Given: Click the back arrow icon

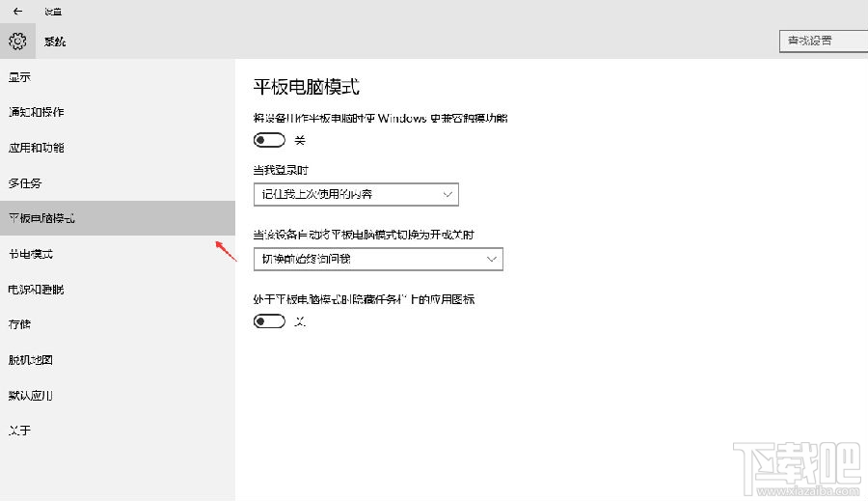Looking at the screenshot, I should tap(17, 11).
